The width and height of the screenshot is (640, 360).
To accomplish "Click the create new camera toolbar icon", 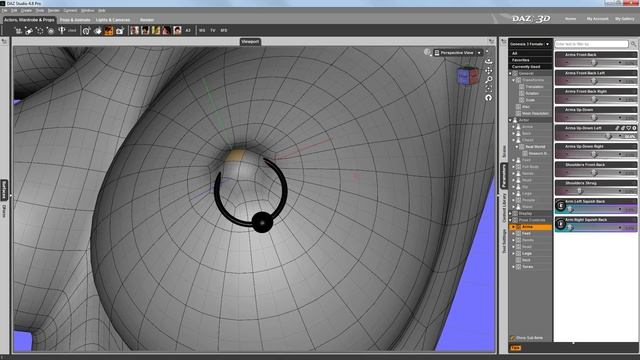I will pos(51,31).
